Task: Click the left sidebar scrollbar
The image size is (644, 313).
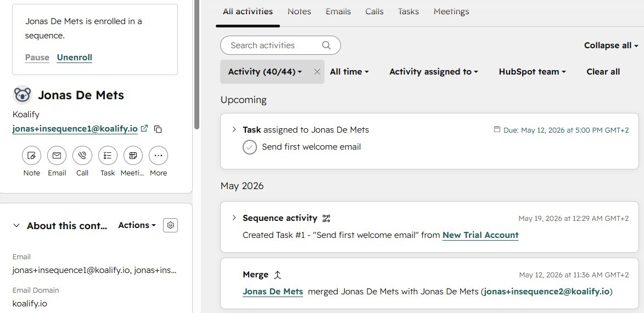Action: [x=197, y=65]
